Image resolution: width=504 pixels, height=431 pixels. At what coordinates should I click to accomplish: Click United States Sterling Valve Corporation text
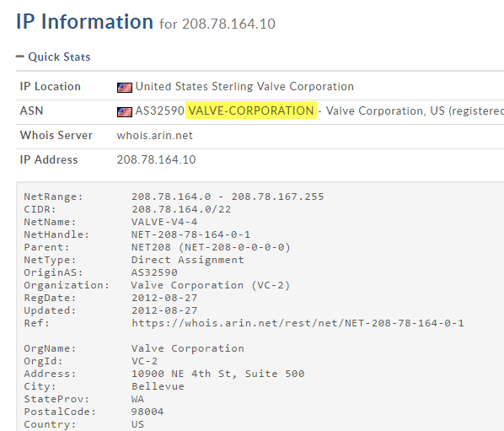click(x=244, y=86)
